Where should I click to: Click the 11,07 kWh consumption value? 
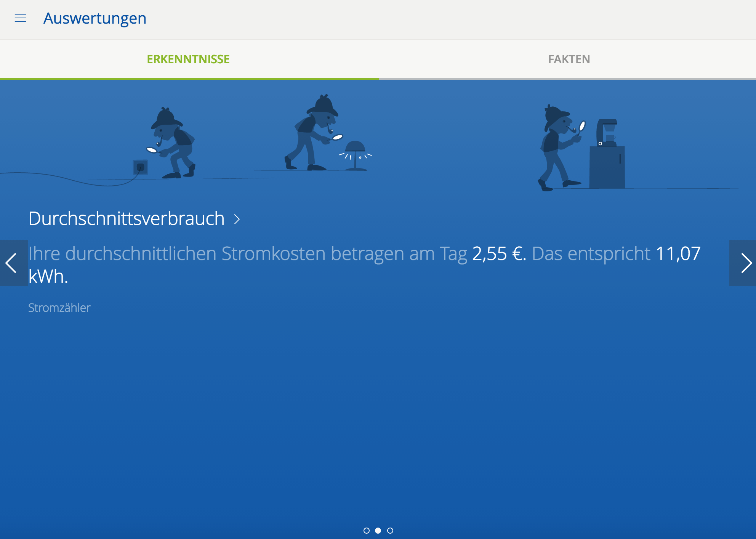click(x=678, y=254)
